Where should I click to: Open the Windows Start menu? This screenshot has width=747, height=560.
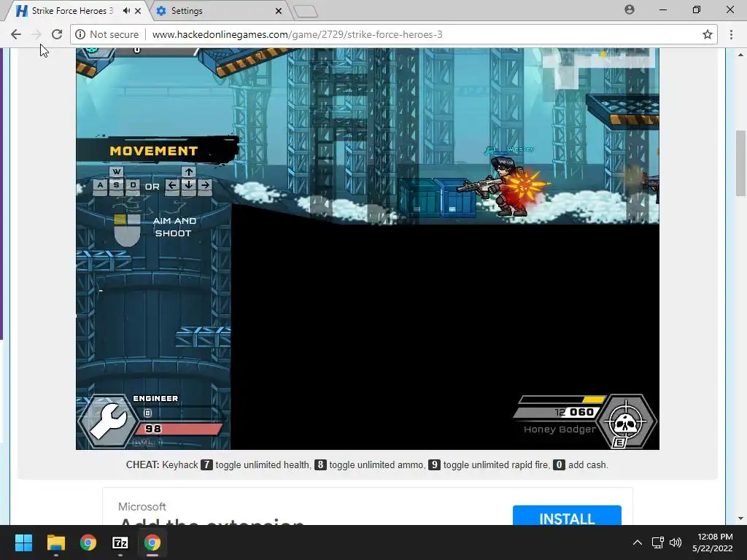[23, 542]
